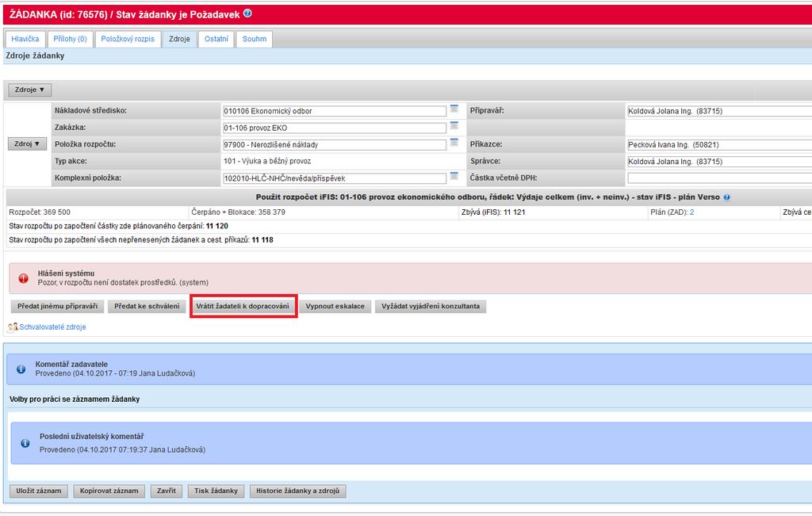Expand the Zdroje dropdown menu
The height and width of the screenshot is (516, 812).
tap(29, 90)
